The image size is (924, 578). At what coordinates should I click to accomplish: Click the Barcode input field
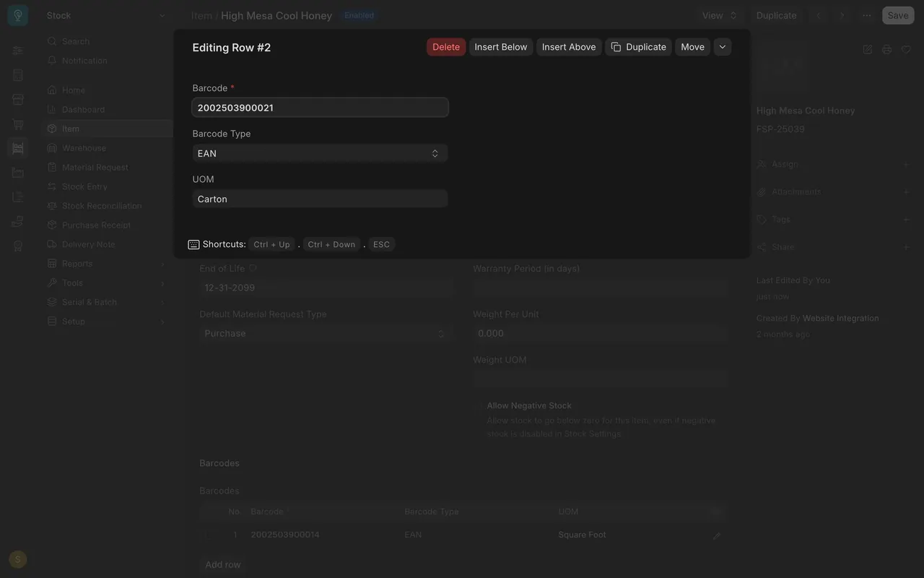coord(320,108)
